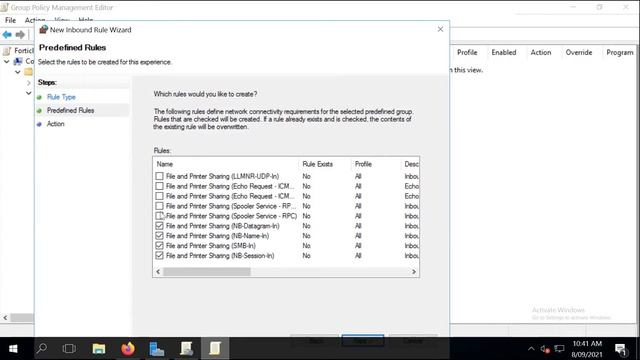
Task: Select the Forticl policy root icon in tree
Action: click(x=7, y=51)
